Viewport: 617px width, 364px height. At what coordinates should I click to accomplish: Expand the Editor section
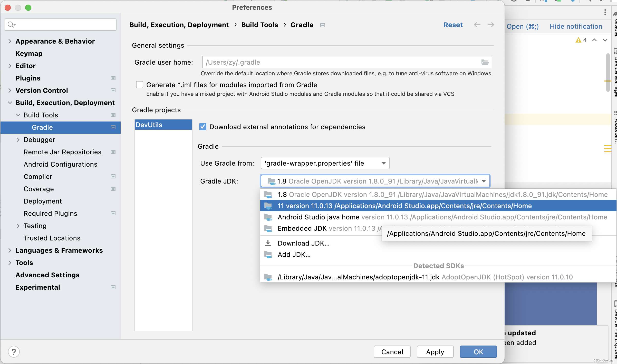tap(10, 66)
